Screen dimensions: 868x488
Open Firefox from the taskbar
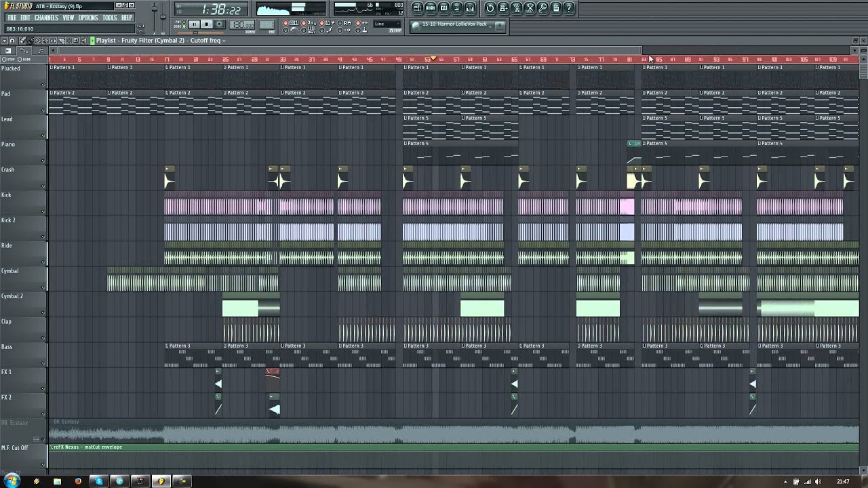[78, 481]
